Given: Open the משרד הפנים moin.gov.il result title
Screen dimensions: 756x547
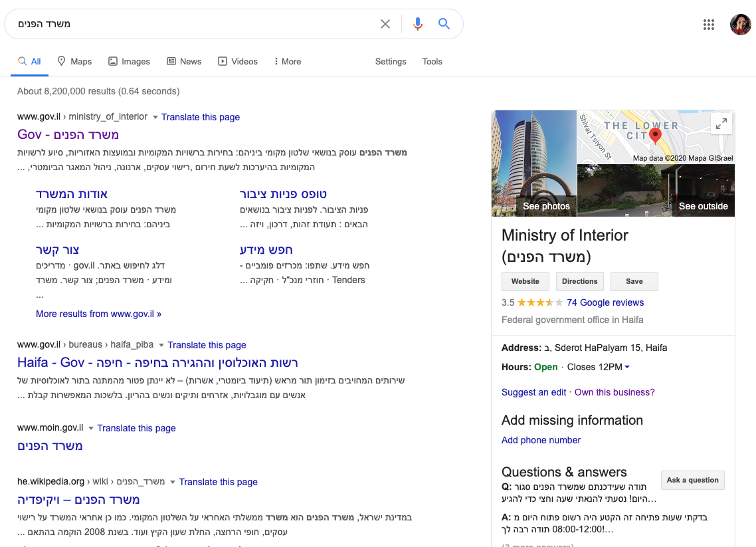Looking at the screenshot, I should [x=50, y=446].
